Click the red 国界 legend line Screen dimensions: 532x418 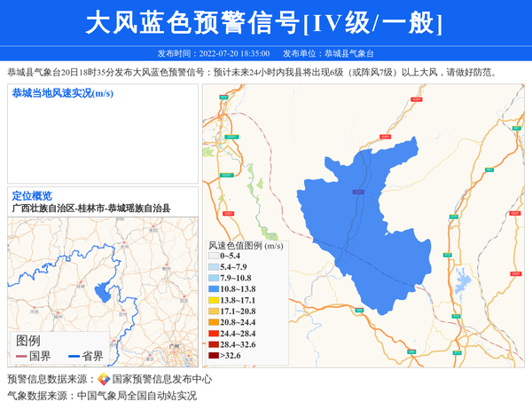(21, 356)
